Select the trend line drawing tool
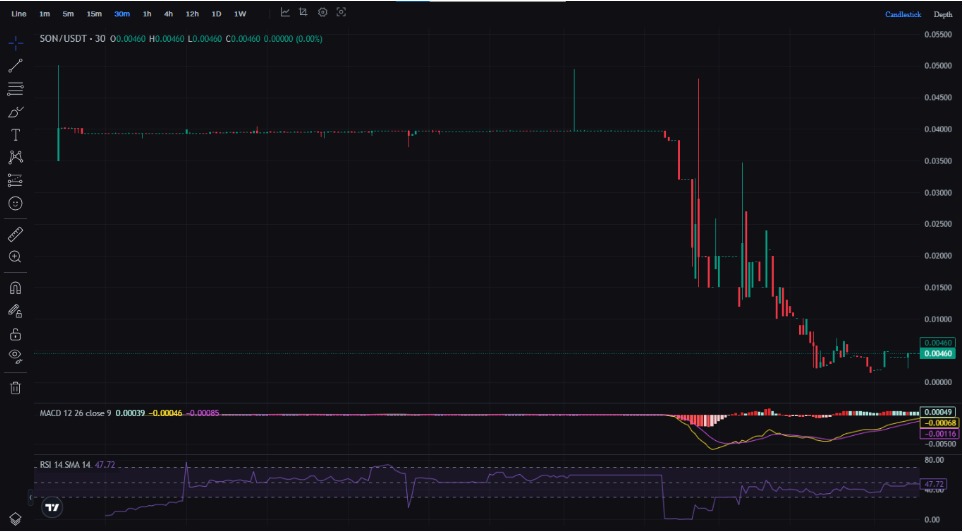 pyautogui.click(x=15, y=66)
